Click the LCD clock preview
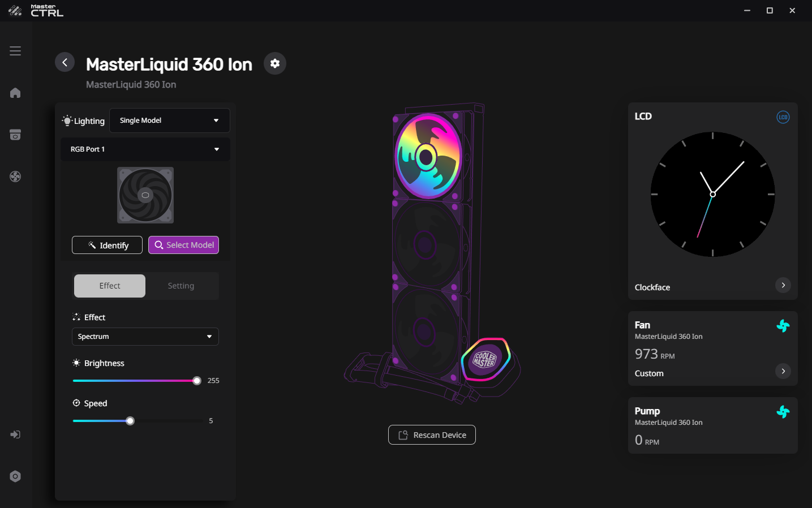The width and height of the screenshot is (812, 508). [x=712, y=194]
